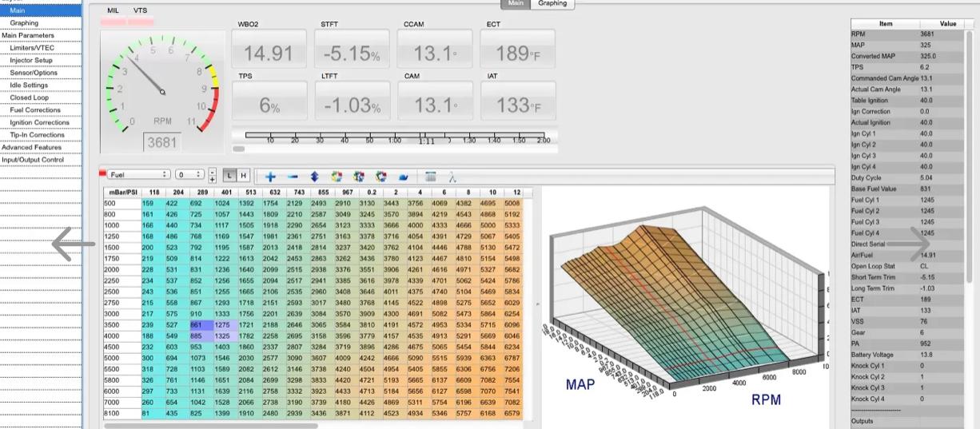Viewport: 980px width, 429px height.
Task: Click the datalog timeline at 1:00 mark
Action: (395, 141)
